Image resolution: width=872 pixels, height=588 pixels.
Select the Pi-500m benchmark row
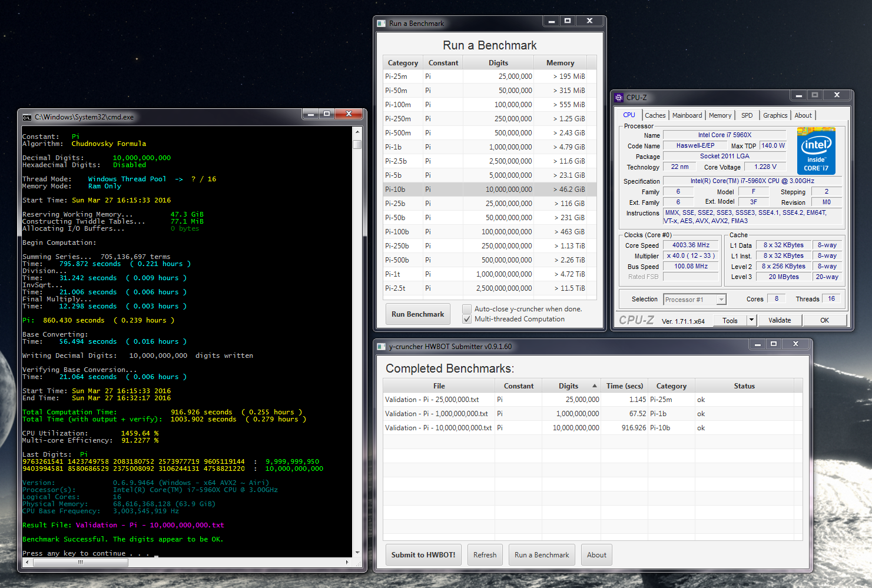[x=489, y=133]
